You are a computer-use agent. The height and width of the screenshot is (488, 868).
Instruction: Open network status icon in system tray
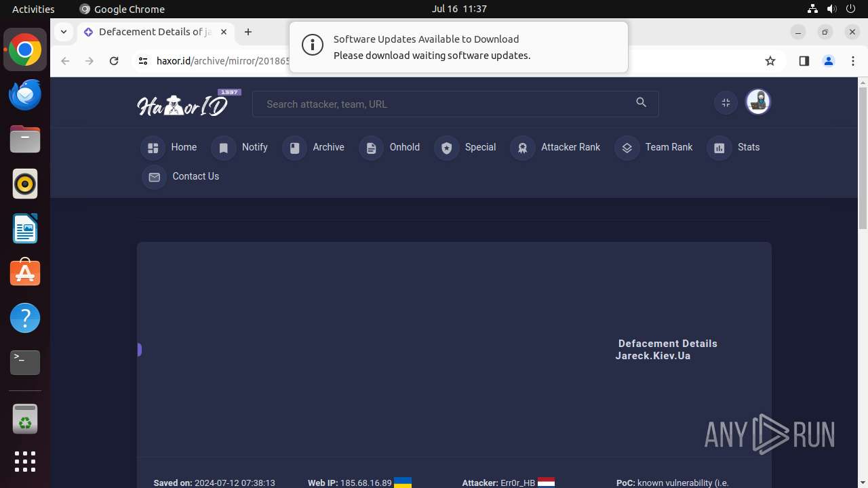pos(812,9)
